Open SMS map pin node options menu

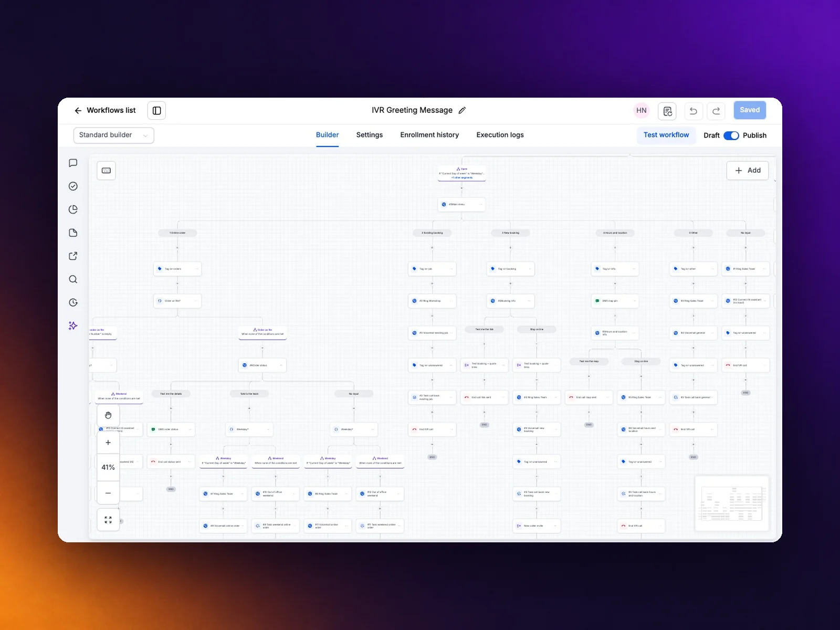coord(634,301)
